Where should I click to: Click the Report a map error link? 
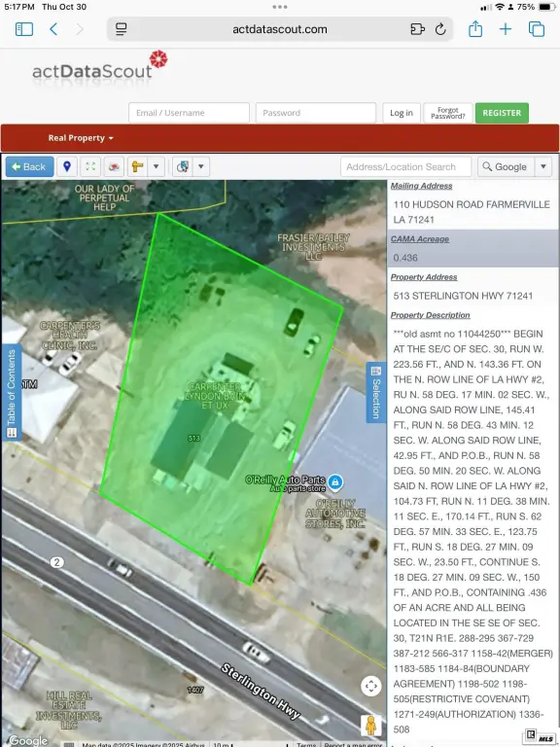tap(353, 744)
